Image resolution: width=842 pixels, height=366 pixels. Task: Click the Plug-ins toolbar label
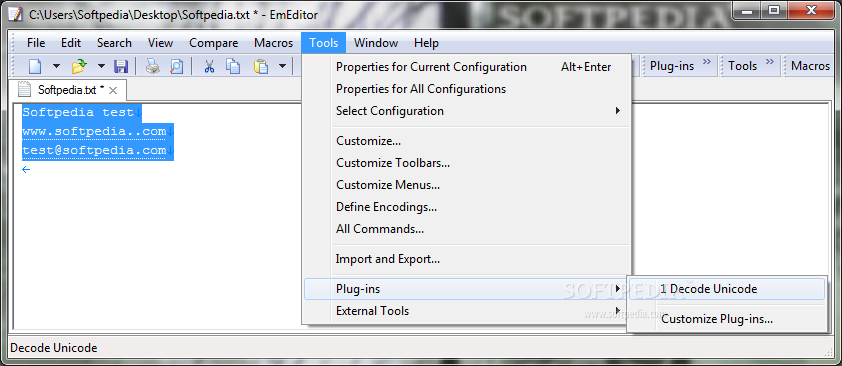coord(672,66)
